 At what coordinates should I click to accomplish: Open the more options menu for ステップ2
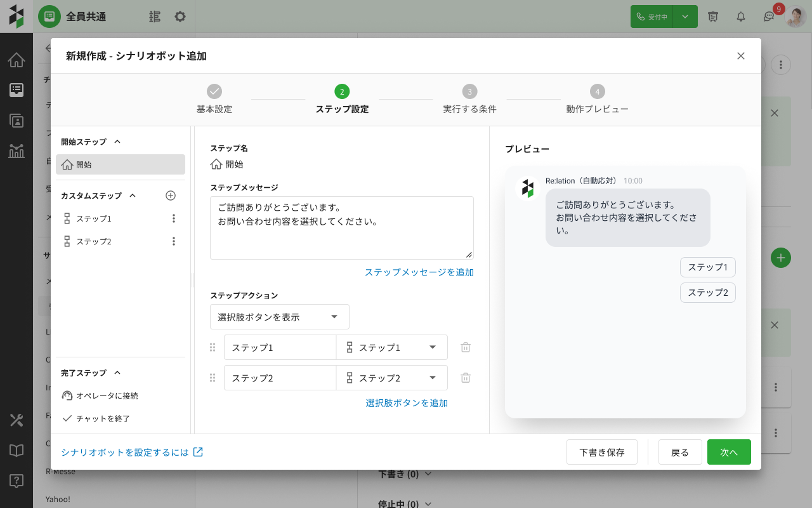(174, 241)
